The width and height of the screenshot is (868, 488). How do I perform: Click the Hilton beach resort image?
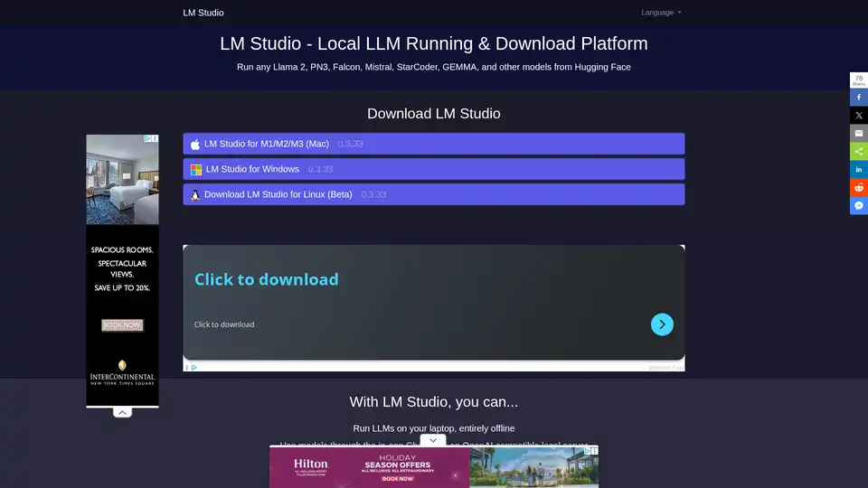click(533, 468)
